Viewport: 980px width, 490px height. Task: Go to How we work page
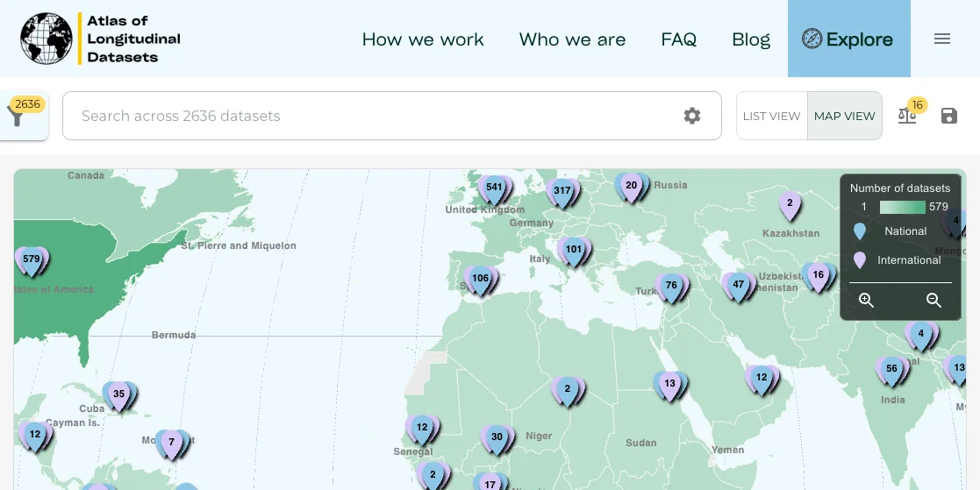423,39
